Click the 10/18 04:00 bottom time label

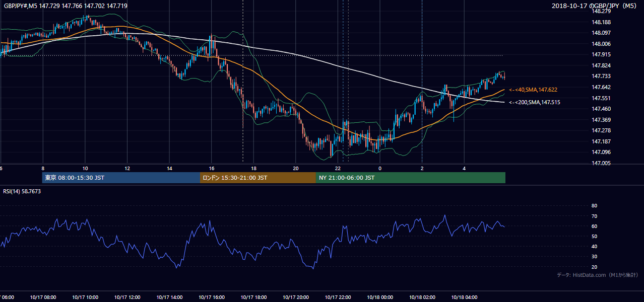(x=464, y=297)
